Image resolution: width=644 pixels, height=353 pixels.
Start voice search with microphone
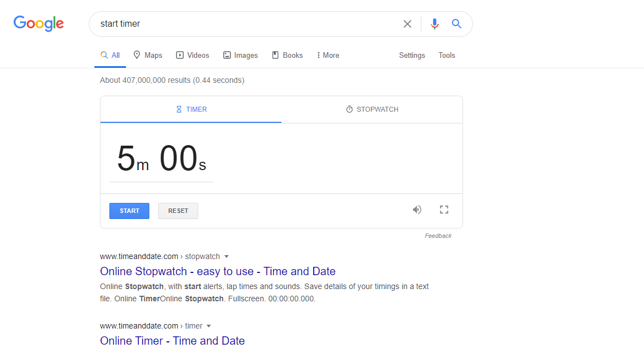click(435, 24)
